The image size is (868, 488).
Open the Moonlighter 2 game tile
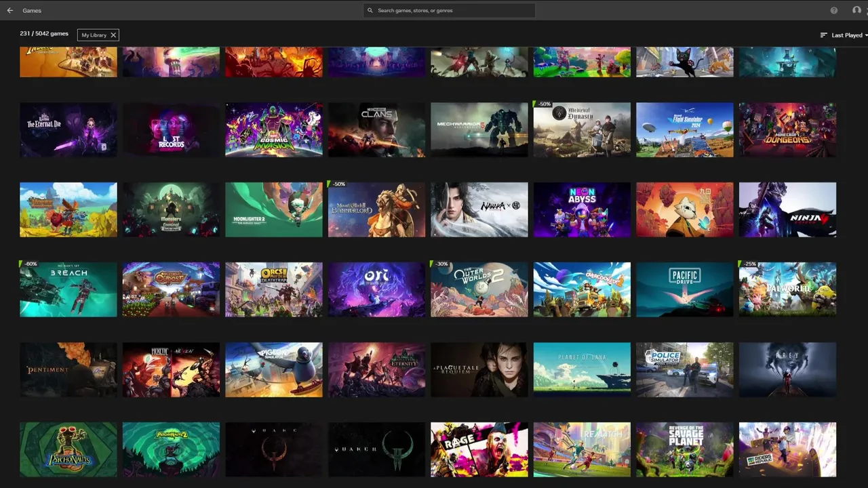click(274, 209)
